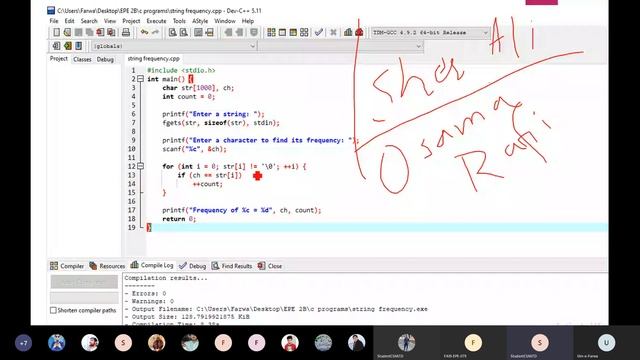Click the Forward navigation arrow toolbar icon
Screen dimensions: 640x360
[x=239, y=32]
